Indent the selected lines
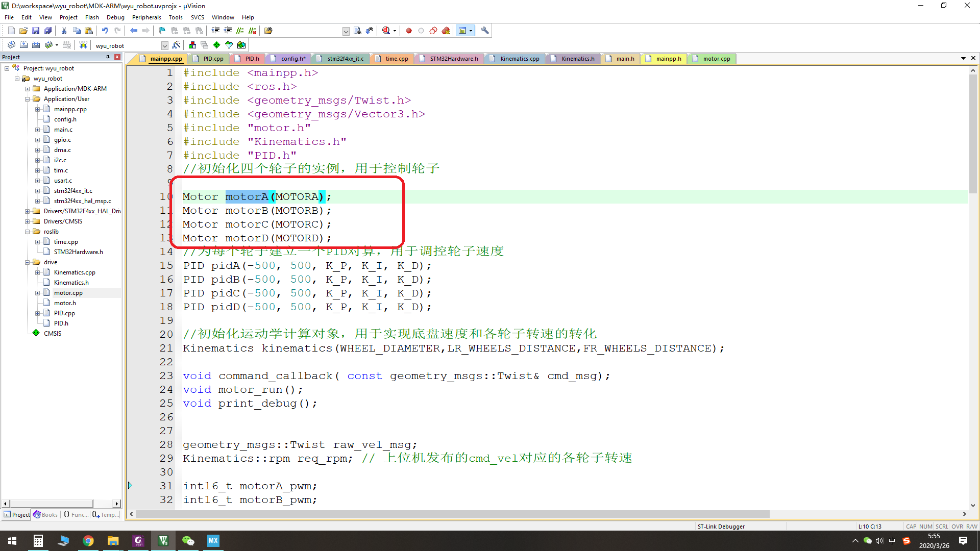Viewport: 980px width, 551px height. pos(215,31)
